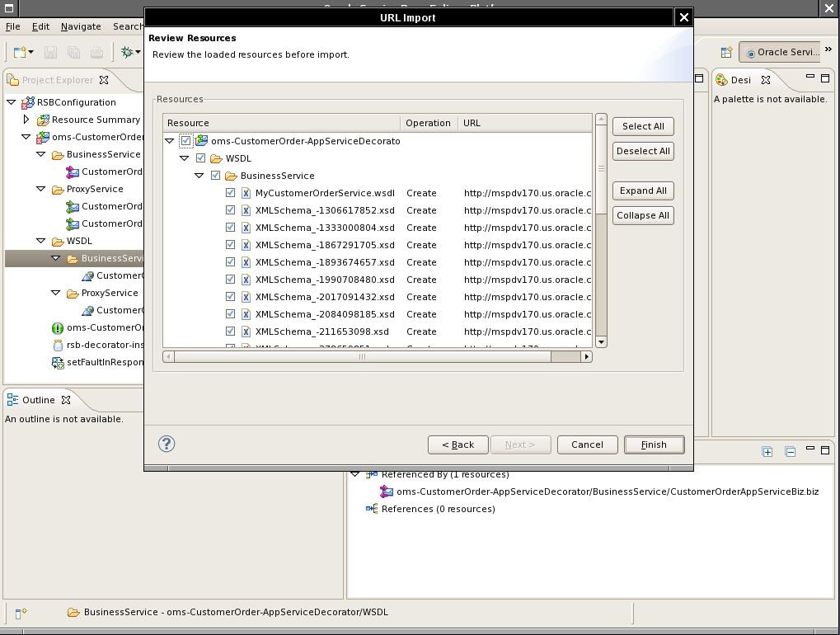Click the Deselect All button
840x635 pixels.
point(643,151)
